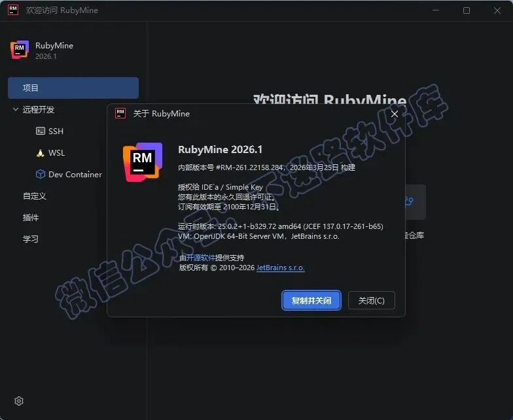The width and height of the screenshot is (513, 420).
Task: Open the 插件 section
Action: 30,217
